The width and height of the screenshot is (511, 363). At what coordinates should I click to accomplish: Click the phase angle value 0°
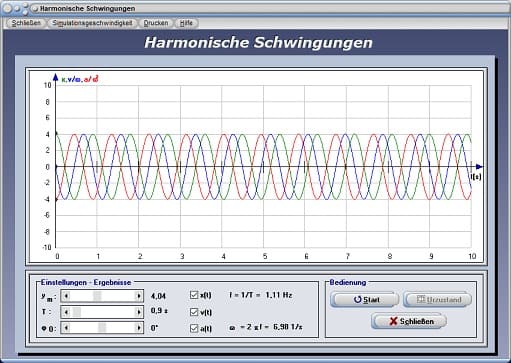[154, 328]
